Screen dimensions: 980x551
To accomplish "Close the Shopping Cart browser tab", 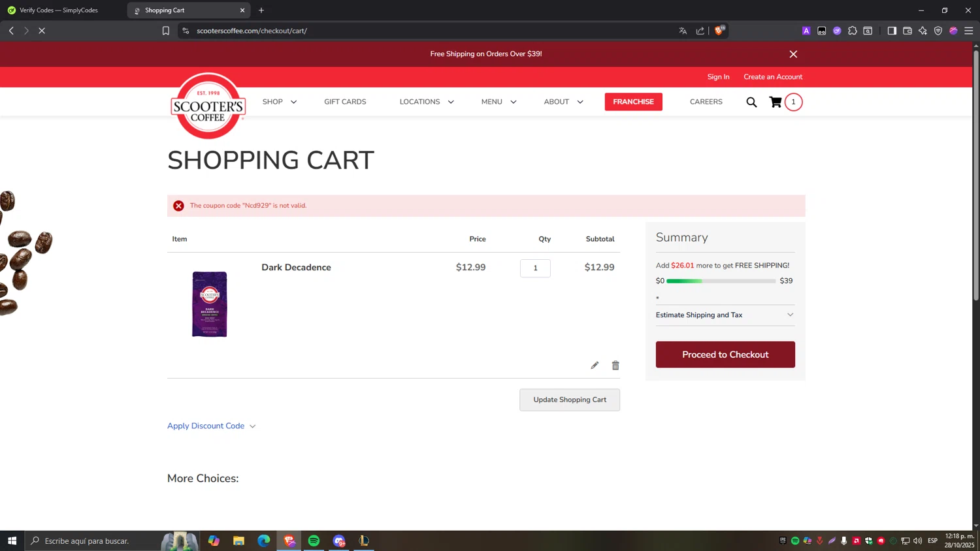I will [242, 10].
